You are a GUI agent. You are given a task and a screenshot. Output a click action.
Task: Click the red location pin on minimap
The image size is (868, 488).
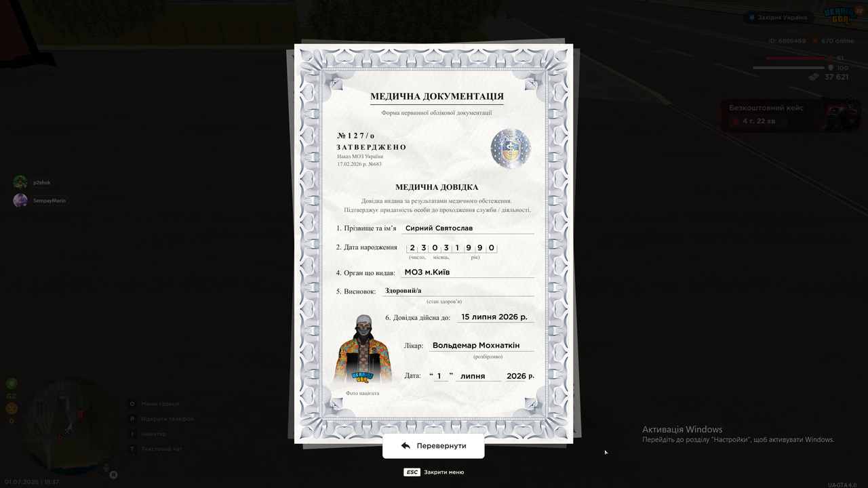point(60,438)
